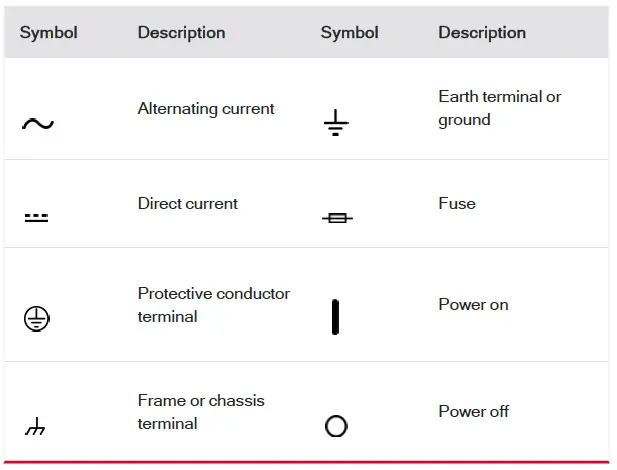Click the "Power on" description text
The width and height of the screenshot is (617, 470).
(x=473, y=304)
